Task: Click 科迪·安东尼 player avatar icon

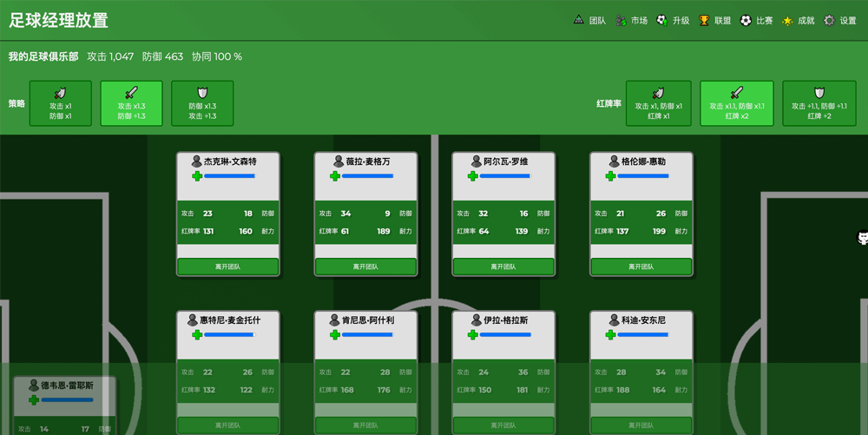Action: [615, 320]
